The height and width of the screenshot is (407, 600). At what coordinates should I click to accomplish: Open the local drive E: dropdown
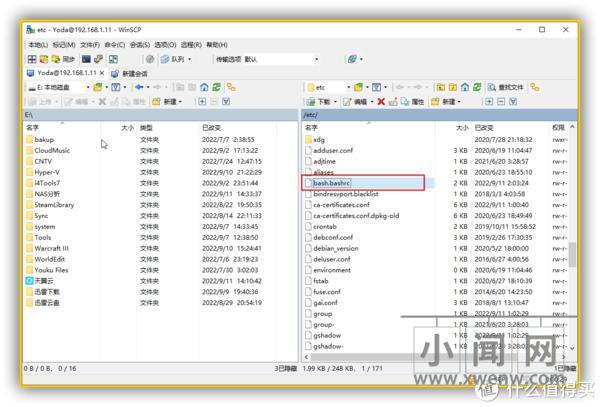click(x=88, y=87)
